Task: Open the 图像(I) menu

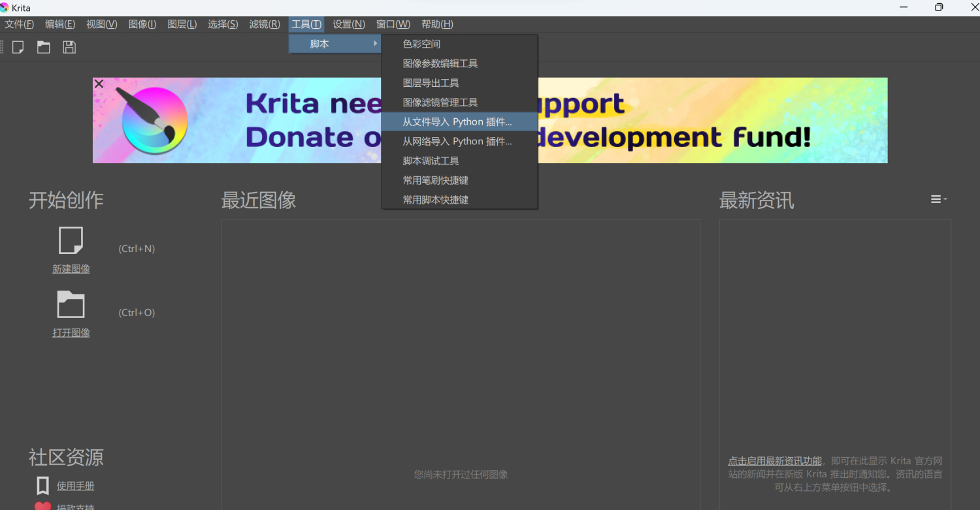Action: (x=142, y=24)
